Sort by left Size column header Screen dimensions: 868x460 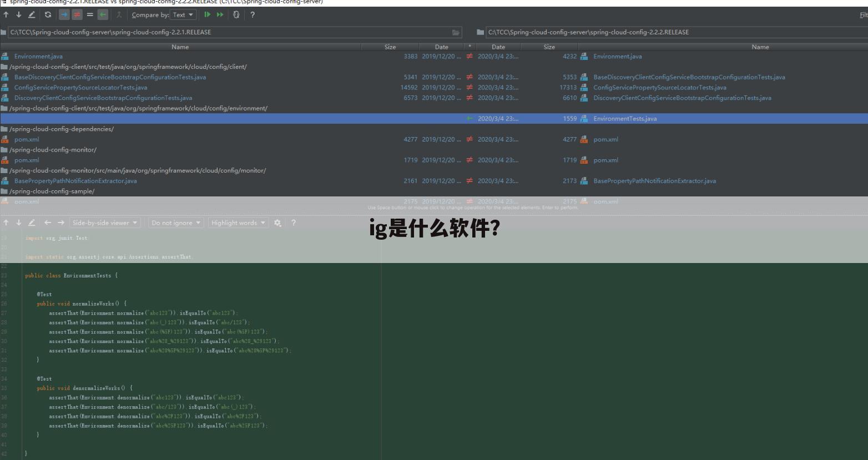(390, 47)
